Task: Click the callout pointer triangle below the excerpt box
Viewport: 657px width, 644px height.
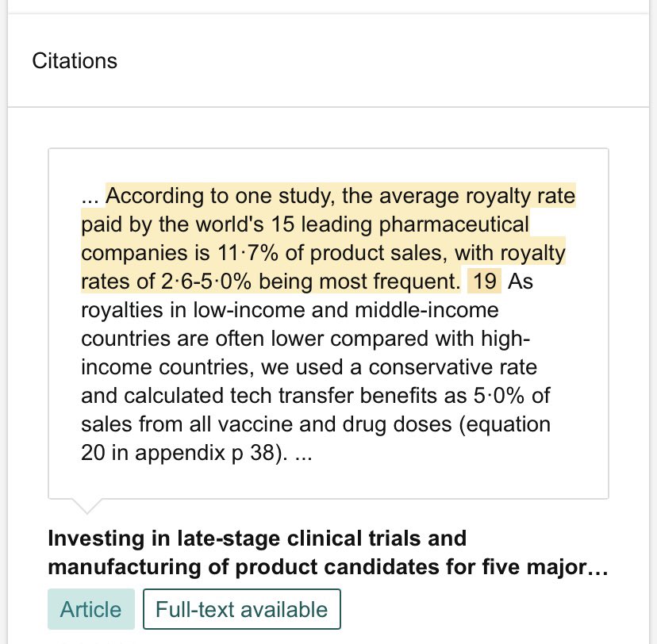Action: 86,505
